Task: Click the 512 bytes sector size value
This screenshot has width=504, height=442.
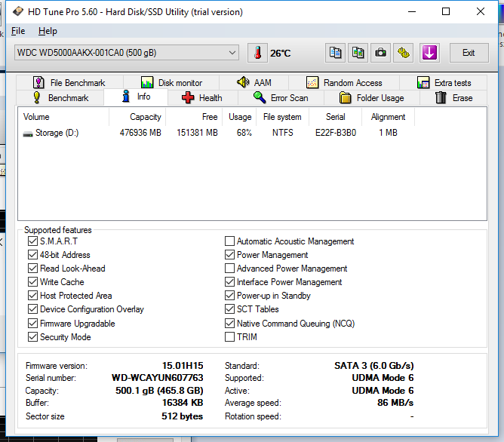Action: click(x=183, y=416)
